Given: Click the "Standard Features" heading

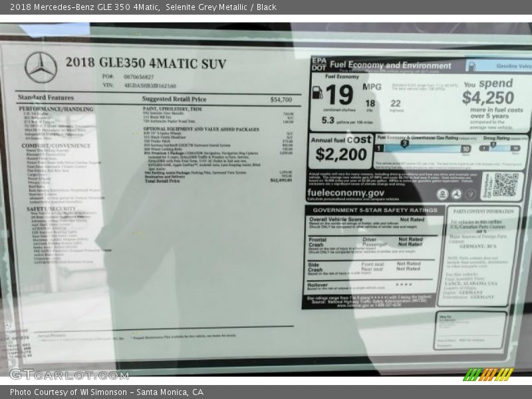Looking at the screenshot, I should point(46,98).
